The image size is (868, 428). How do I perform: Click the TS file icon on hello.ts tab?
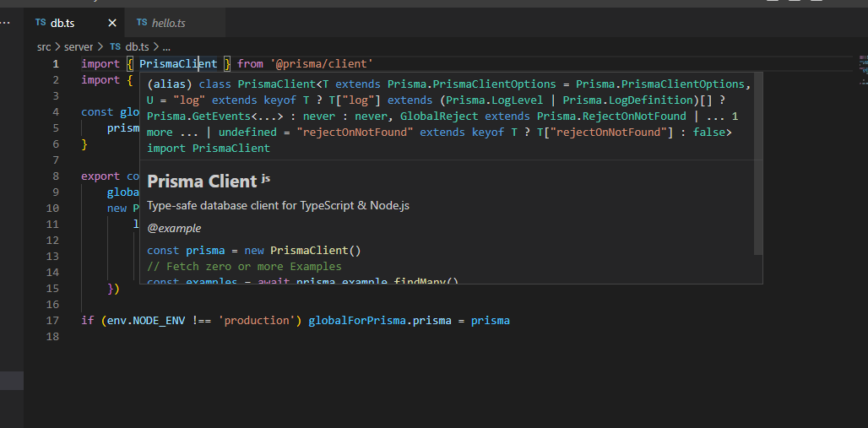141,23
